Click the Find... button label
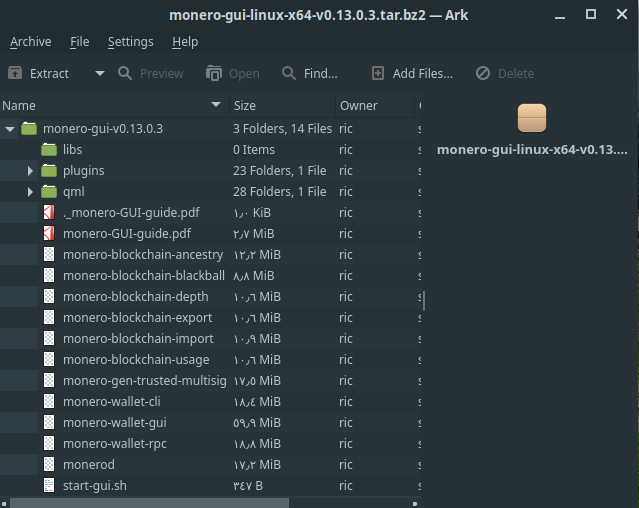Viewport: 639px width, 508px height. (x=321, y=74)
